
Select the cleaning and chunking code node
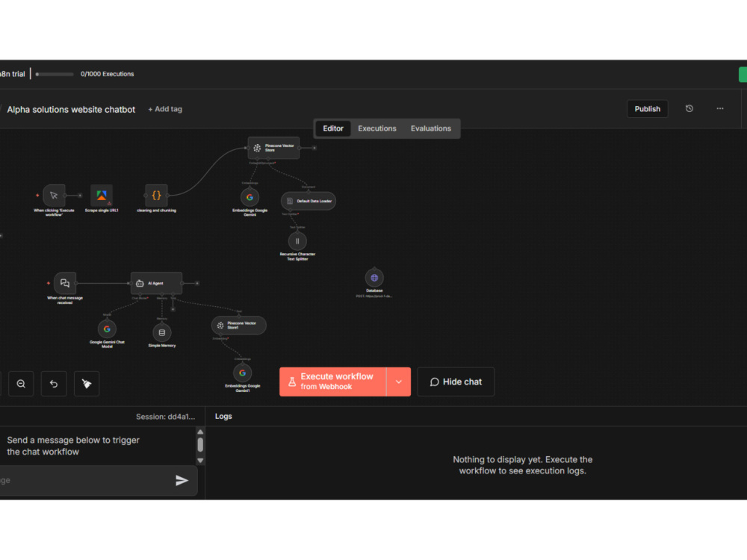(156, 195)
